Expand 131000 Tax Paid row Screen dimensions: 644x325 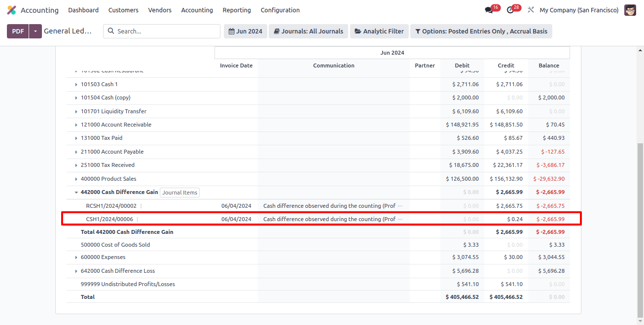76,138
